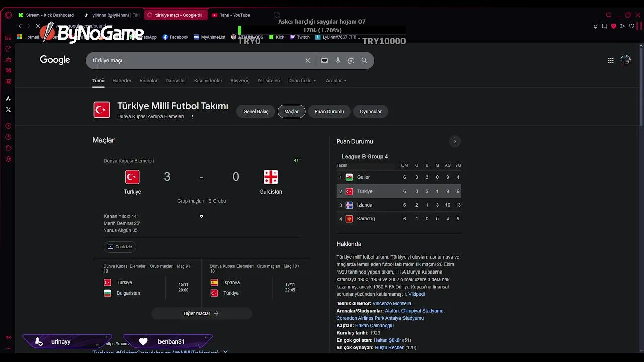Click the browser tab search magnifier icon
Image resolution: width=644 pixels, height=362 pixels.
pyautogui.click(x=608, y=15)
